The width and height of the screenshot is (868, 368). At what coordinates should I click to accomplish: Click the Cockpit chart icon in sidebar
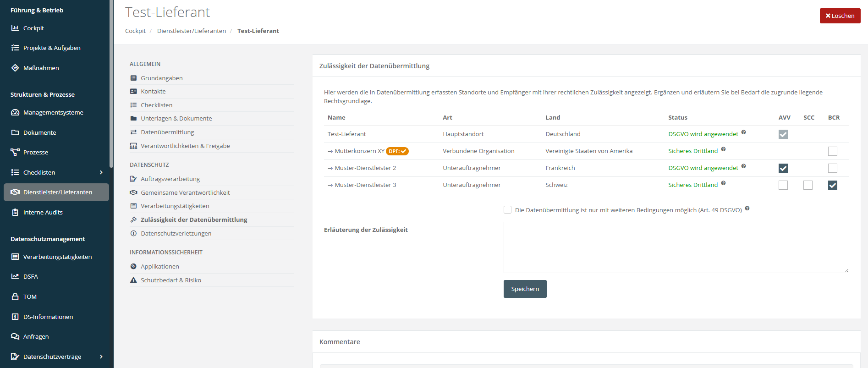point(15,28)
